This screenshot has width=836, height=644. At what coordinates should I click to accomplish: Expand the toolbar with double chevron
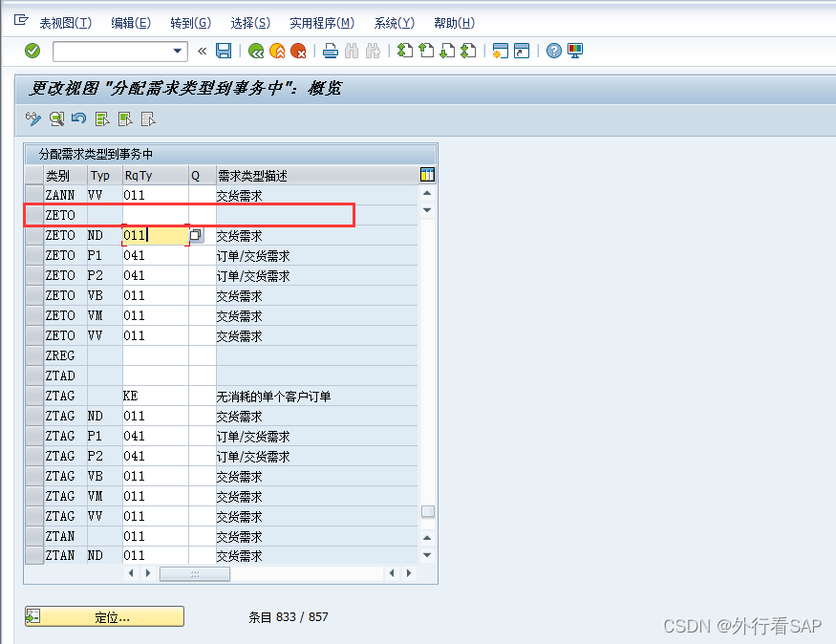coord(202,51)
